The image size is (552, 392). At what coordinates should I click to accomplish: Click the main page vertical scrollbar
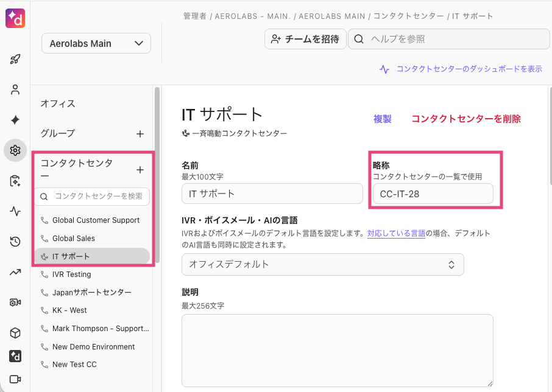[550, 135]
